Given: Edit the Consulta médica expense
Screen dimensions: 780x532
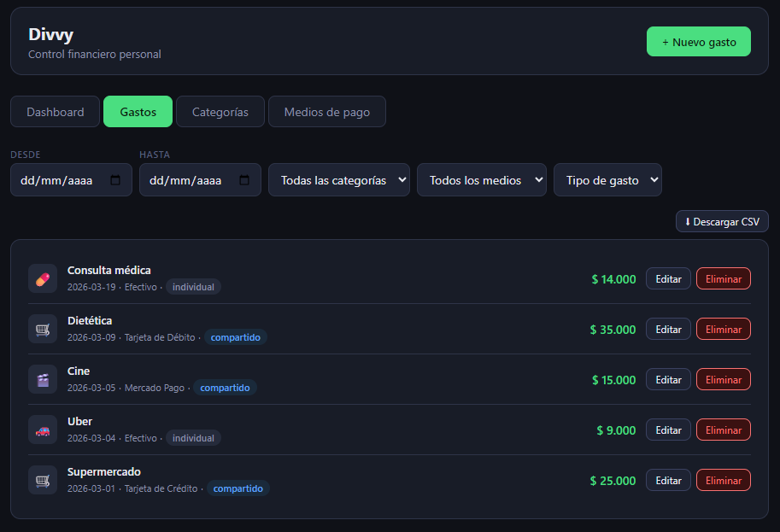Looking at the screenshot, I should [668, 279].
